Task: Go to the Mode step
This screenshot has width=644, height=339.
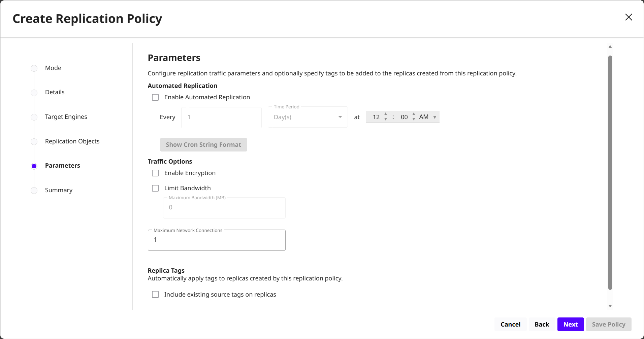Action: click(x=53, y=68)
